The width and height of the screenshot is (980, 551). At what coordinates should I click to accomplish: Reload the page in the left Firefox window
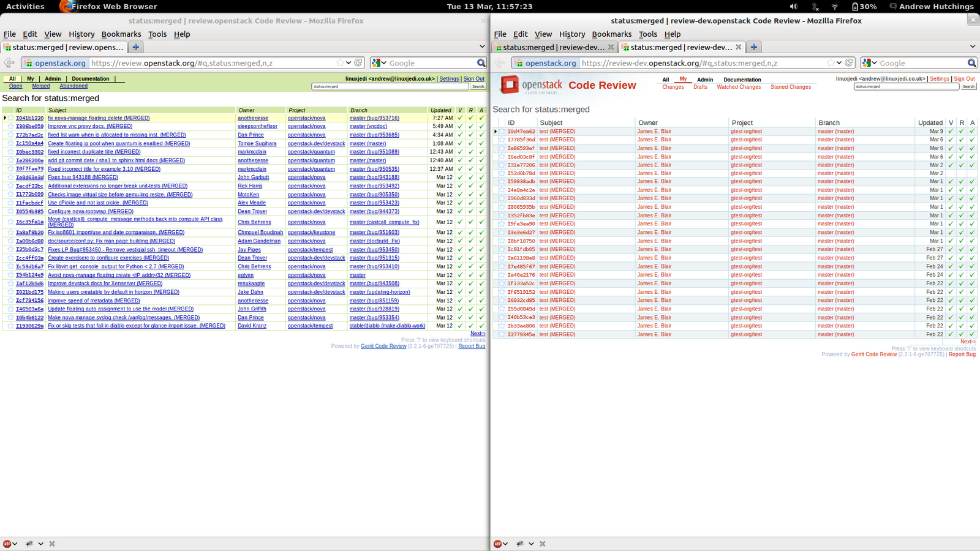(358, 62)
